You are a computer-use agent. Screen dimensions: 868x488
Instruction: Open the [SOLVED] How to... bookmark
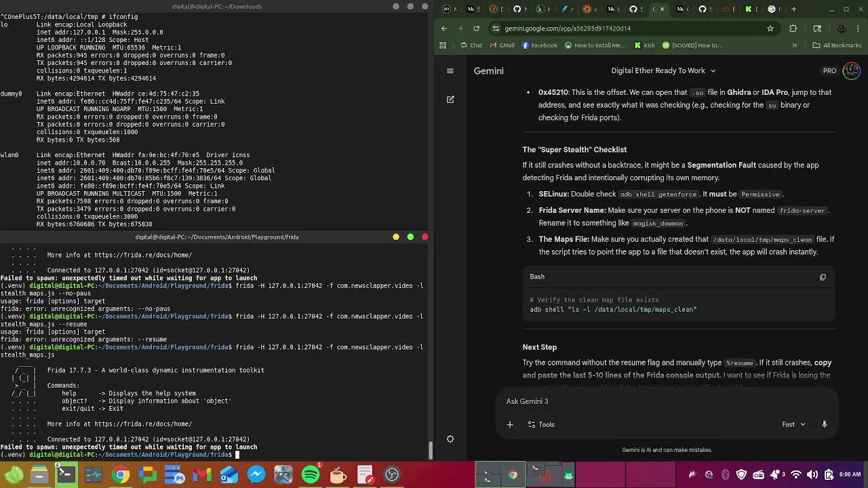pos(692,45)
